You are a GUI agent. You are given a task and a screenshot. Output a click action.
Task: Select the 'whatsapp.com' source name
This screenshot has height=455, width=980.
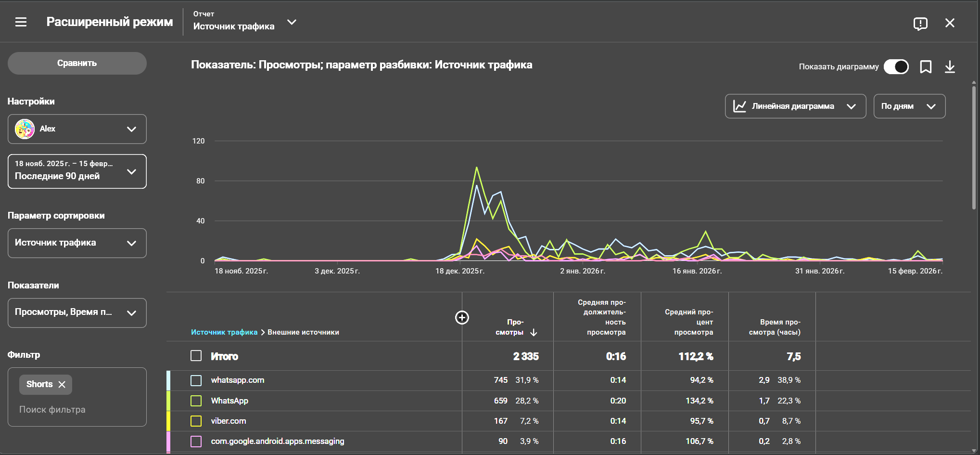238,380
